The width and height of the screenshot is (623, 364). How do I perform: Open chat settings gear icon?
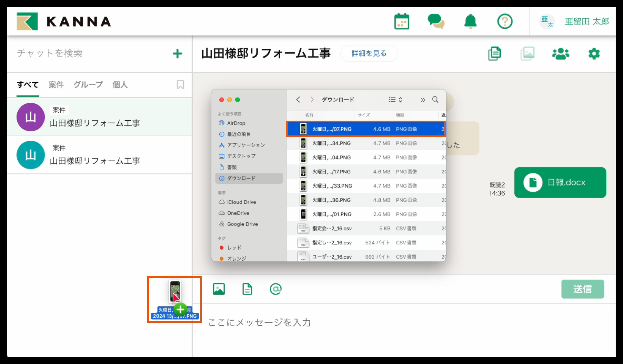(594, 53)
